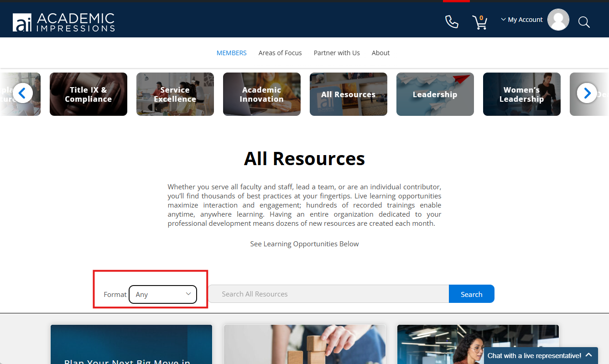The height and width of the screenshot is (364, 609).
Task: Expand the live chat widget chevron
Action: 589,355
